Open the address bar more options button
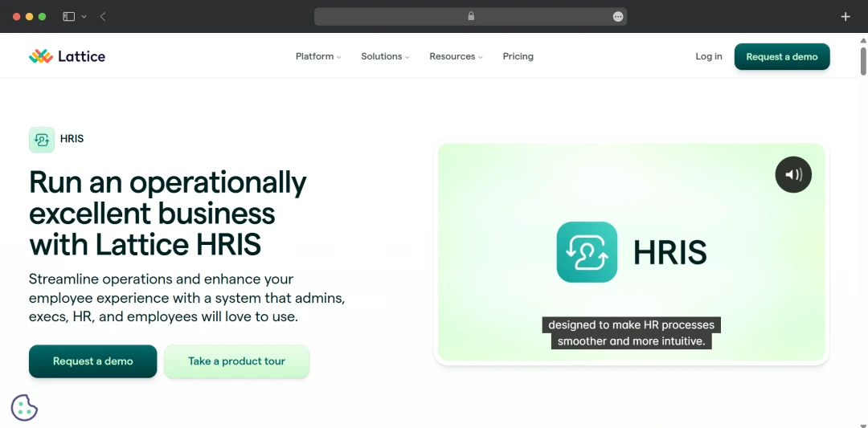The height and width of the screenshot is (428, 868). pos(618,17)
